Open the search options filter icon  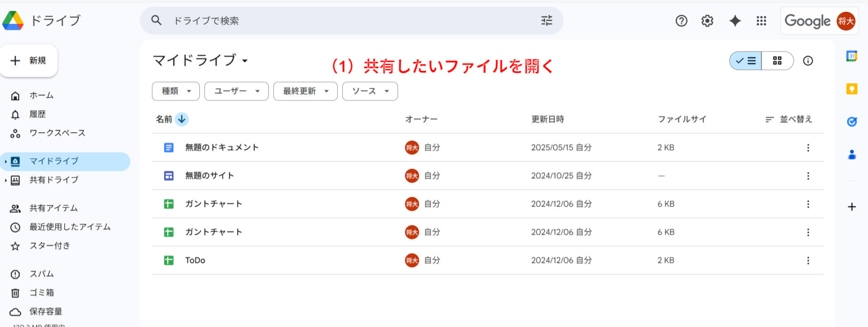point(547,20)
